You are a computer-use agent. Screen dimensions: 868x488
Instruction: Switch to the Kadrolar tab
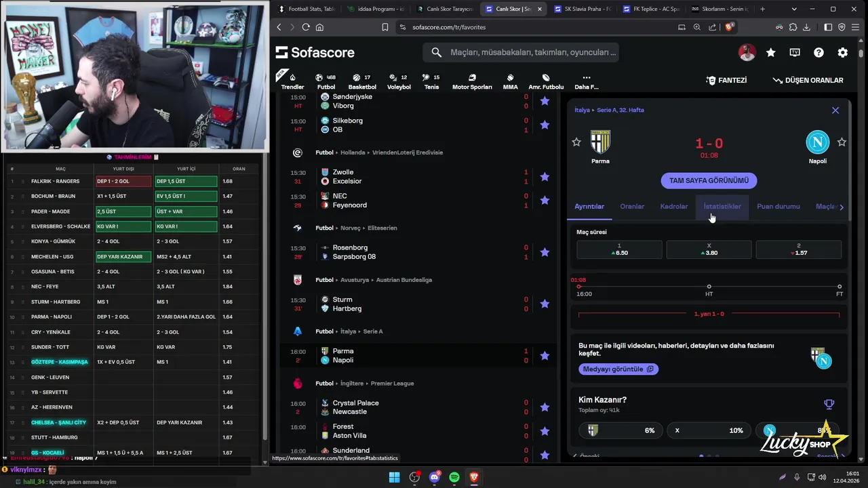(674, 206)
